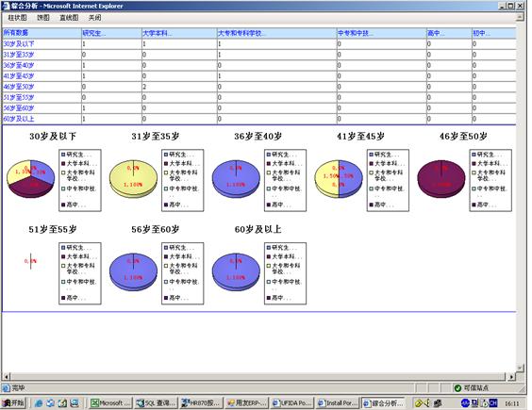Switch to 用友ERP taskbar window
Image resolution: width=532 pixels, height=410 pixels.
pos(246,402)
